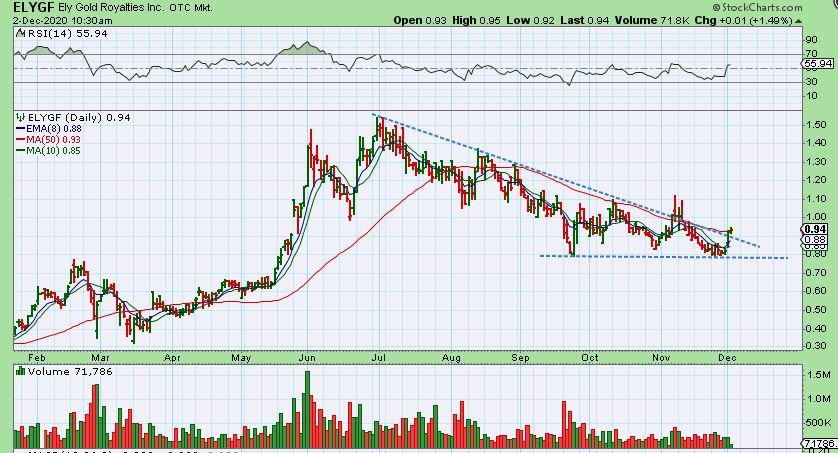Click the ELYGF (Daily) 0.94 legend label
Image resolution: width=838 pixels, height=453 pixels.
79,117
